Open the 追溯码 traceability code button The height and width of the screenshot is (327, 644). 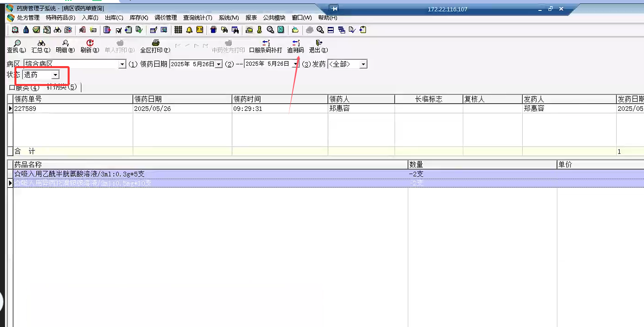tap(295, 46)
